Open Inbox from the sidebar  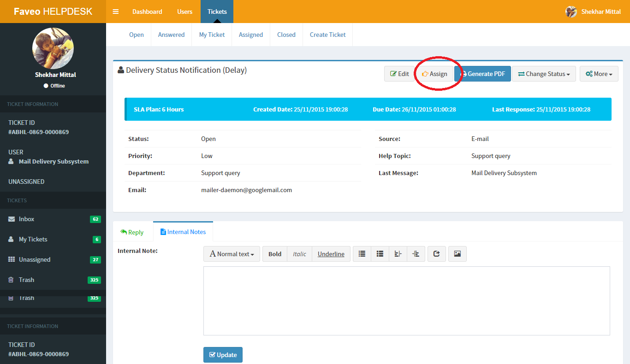(27, 219)
